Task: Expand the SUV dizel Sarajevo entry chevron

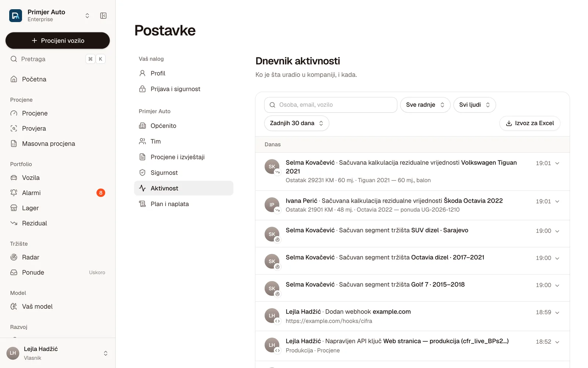Action: 557,231
